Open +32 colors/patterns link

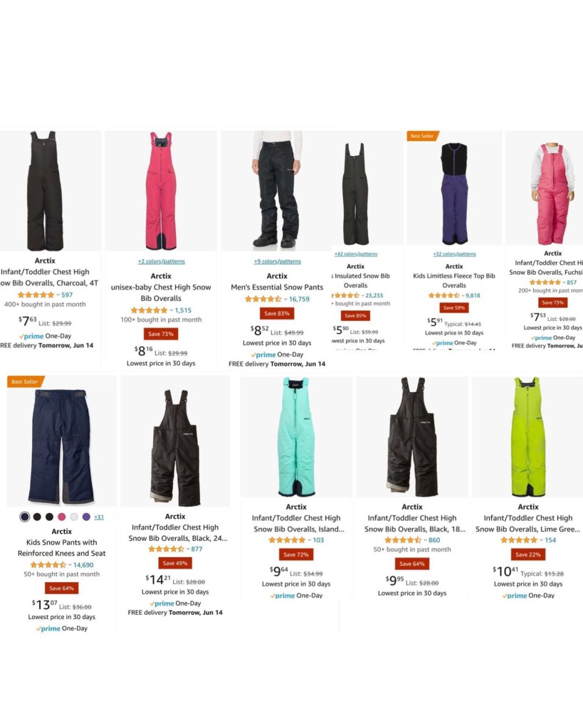pyautogui.click(x=454, y=254)
